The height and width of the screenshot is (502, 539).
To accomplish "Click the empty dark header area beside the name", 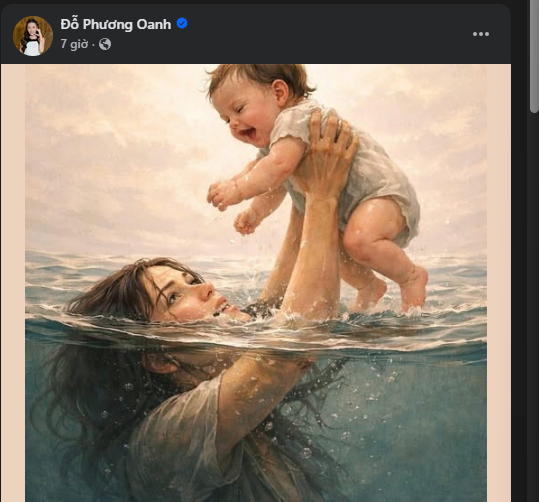I will point(327,34).
